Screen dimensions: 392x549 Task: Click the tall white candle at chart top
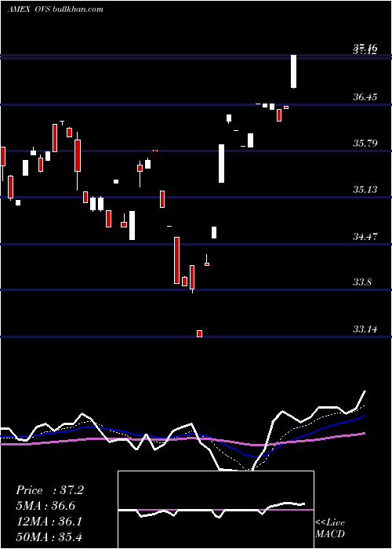pyautogui.click(x=294, y=71)
